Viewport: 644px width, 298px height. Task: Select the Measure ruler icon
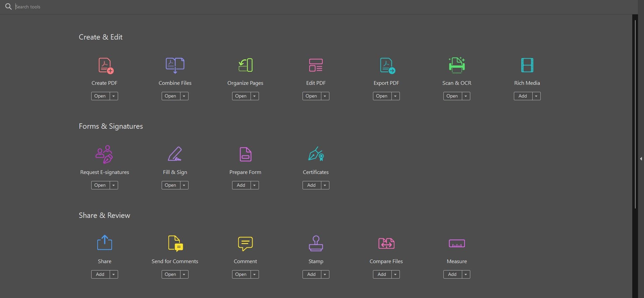click(x=457, y=243)
